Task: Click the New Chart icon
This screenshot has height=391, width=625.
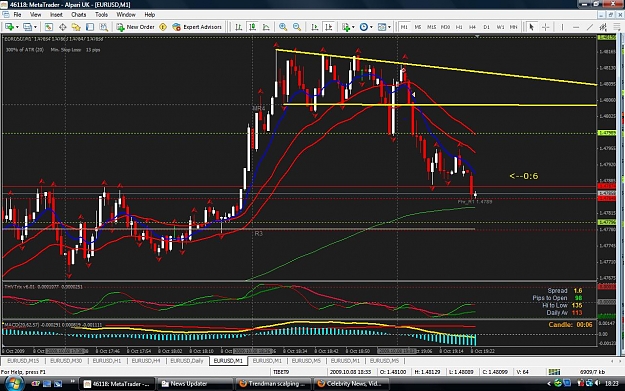Action: [9, 27]
